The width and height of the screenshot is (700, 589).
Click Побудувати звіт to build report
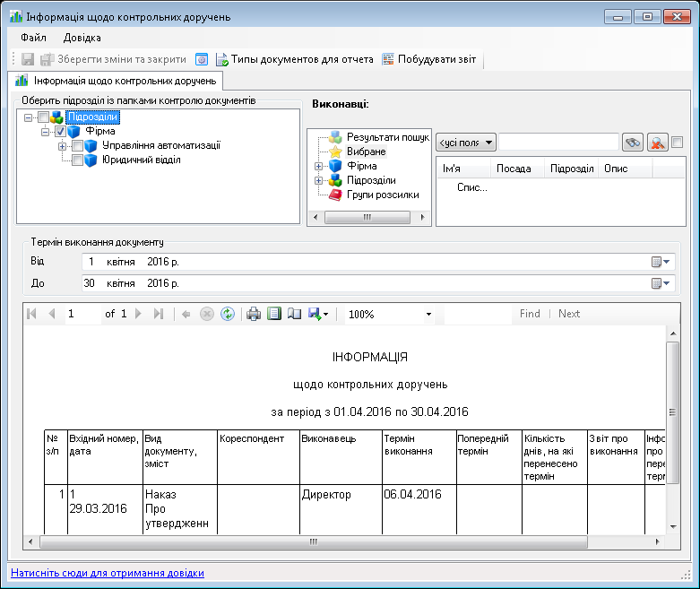(429, 59)
